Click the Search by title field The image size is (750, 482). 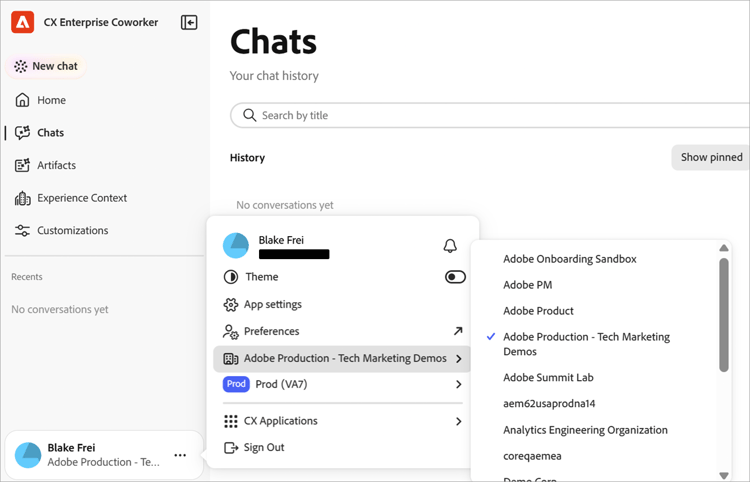[490, 115]
